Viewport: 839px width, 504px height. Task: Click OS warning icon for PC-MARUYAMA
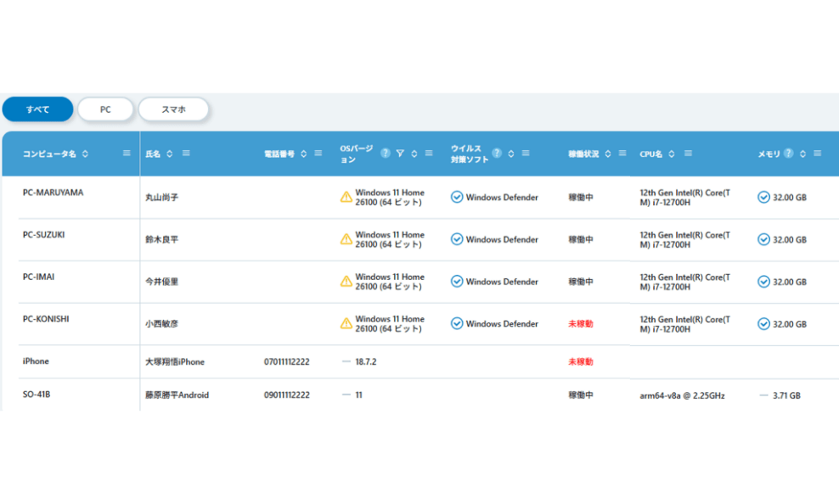(346, 197)
